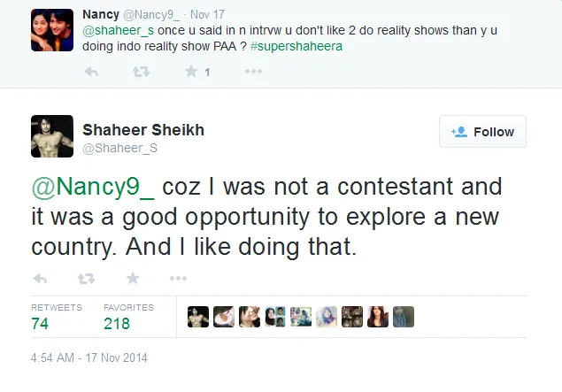Retweet Nancy's tweet
This screenshot has height=392, width=562.
click(x=140, y=72)
